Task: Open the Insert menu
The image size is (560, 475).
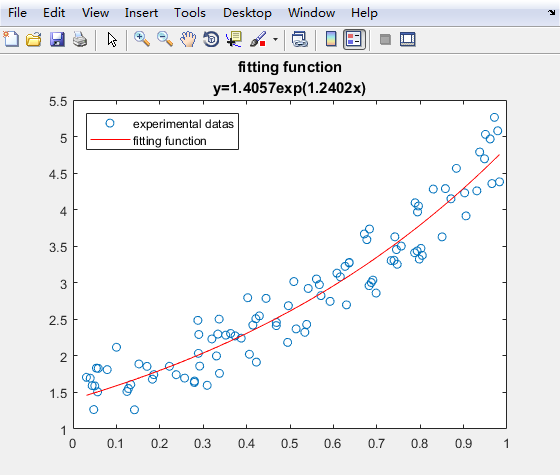Action: (141, 13)
